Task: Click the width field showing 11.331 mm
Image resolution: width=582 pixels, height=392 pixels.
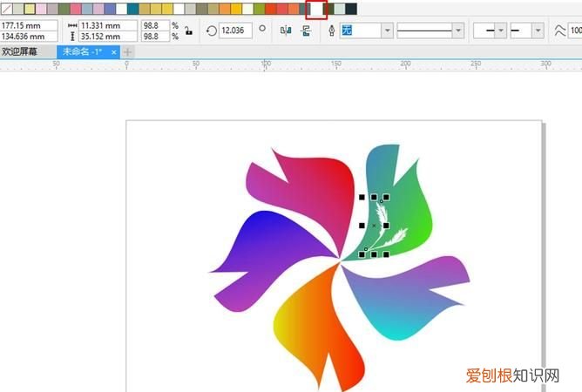Action: click(107, 26)
